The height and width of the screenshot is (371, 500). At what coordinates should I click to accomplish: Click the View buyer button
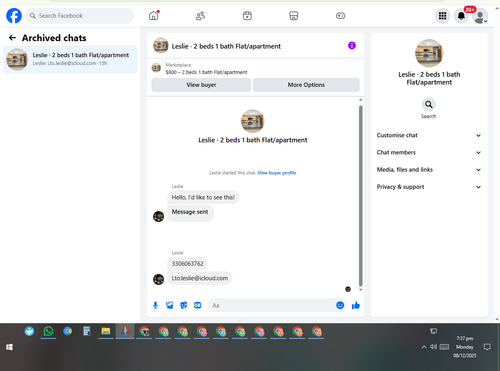tap(201, 85)
